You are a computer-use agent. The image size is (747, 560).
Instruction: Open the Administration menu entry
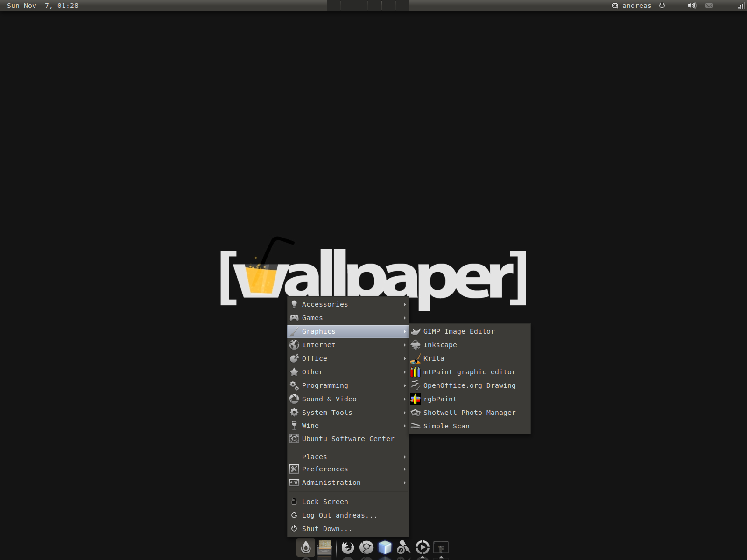click(348, 483)
